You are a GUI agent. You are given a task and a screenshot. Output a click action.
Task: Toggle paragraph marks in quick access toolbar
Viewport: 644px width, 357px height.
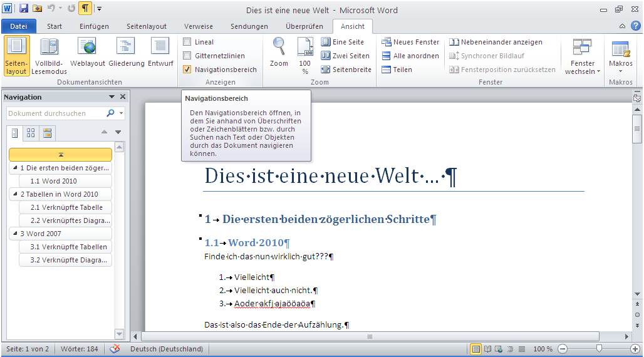coord(85,8)
